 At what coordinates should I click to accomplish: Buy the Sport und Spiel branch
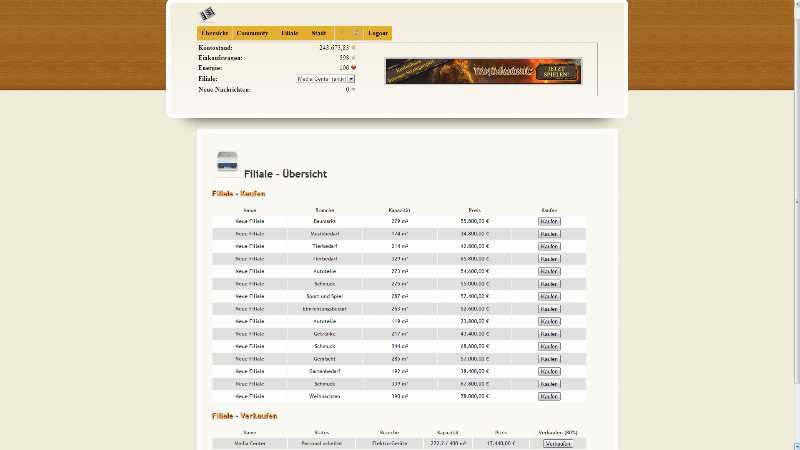[549, 296]
